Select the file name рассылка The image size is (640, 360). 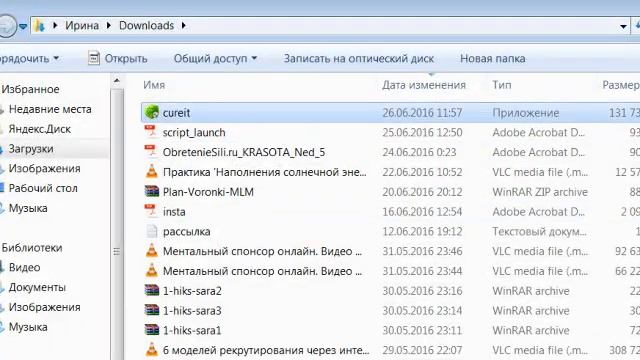coord(187,231)
